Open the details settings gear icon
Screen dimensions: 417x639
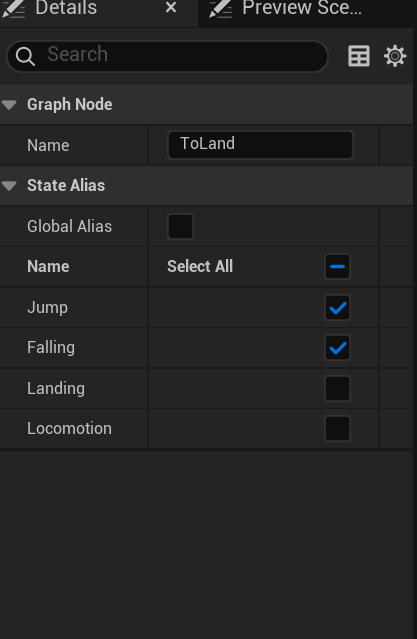395,56
